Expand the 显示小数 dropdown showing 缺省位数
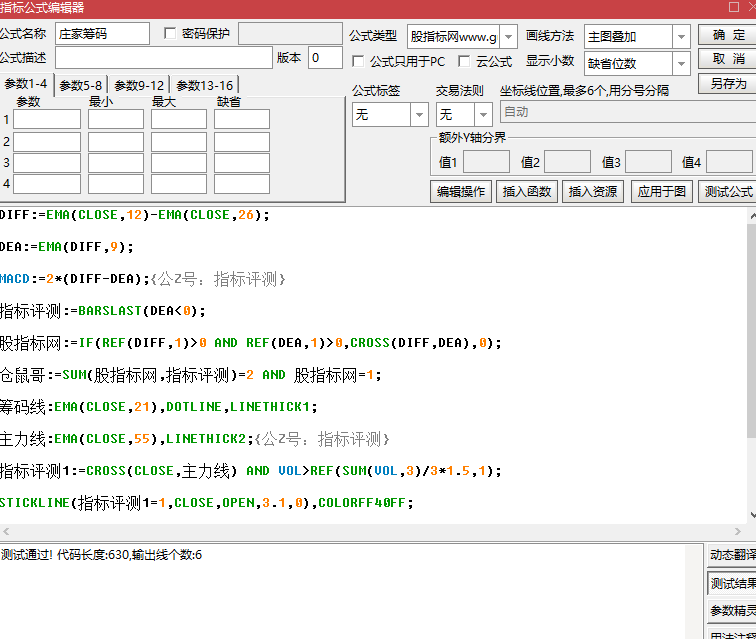Viewport: 756px width, 639px height. point(681,63)
